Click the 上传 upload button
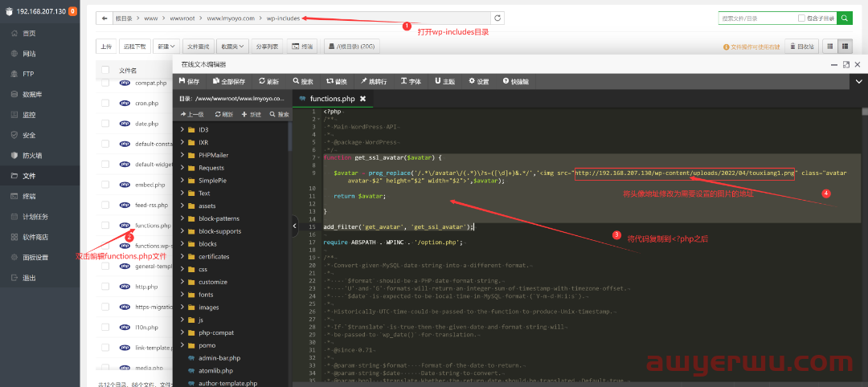Screen dimensions: 868x387 point(106,47)
